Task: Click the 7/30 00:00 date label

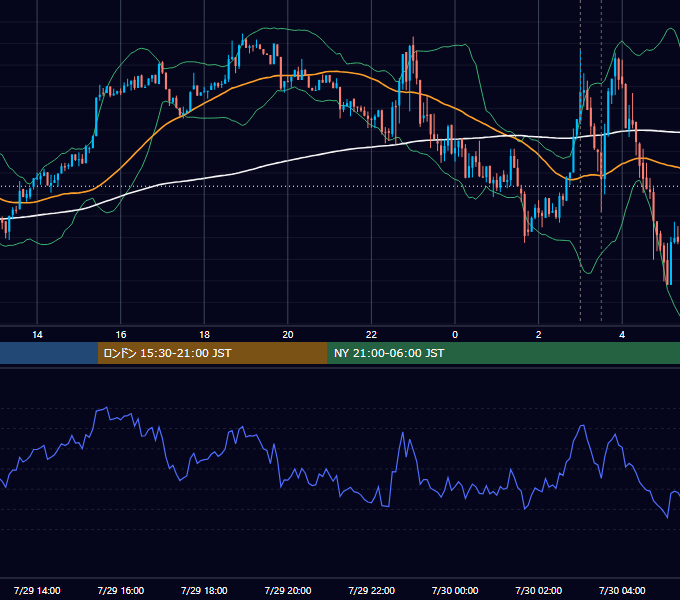Action: pyautogui.click(x=455, y=590)
